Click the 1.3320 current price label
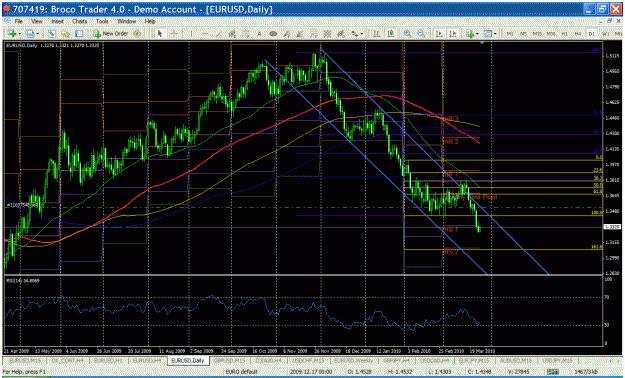 click(611, 227)
